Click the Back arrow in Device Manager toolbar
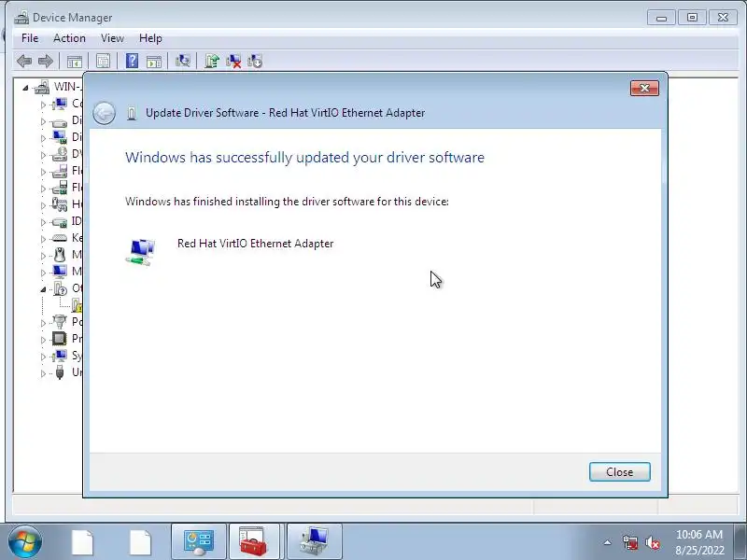Screen dimensions: 747x560 (x=24, y=61)
